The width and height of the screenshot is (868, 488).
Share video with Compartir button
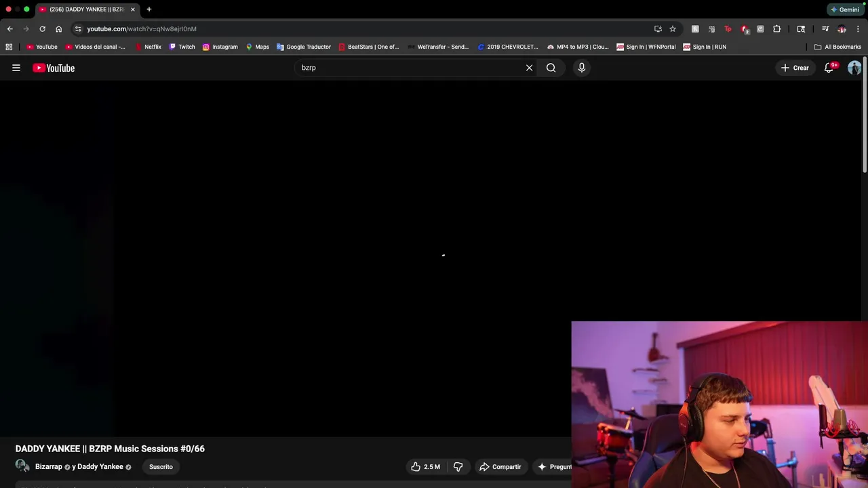[500, 466]
